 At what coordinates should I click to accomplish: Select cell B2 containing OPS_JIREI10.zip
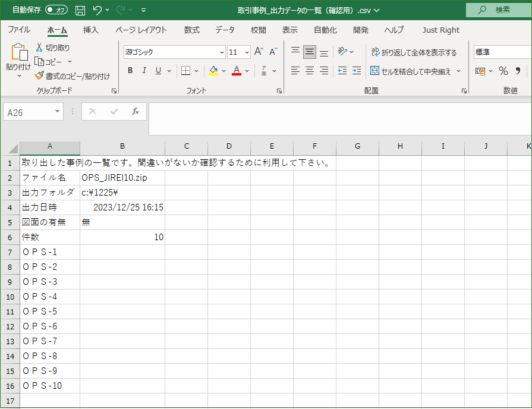click(122, 178)
